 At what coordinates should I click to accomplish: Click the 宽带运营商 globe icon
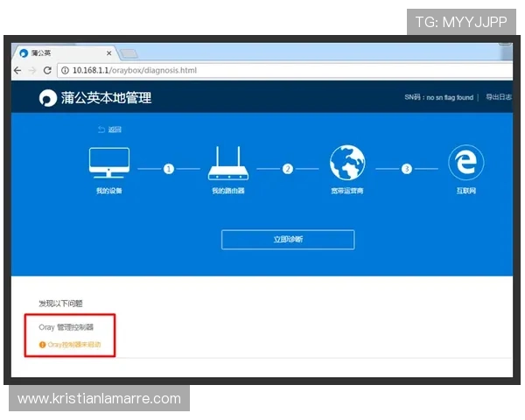pos(347,163)
